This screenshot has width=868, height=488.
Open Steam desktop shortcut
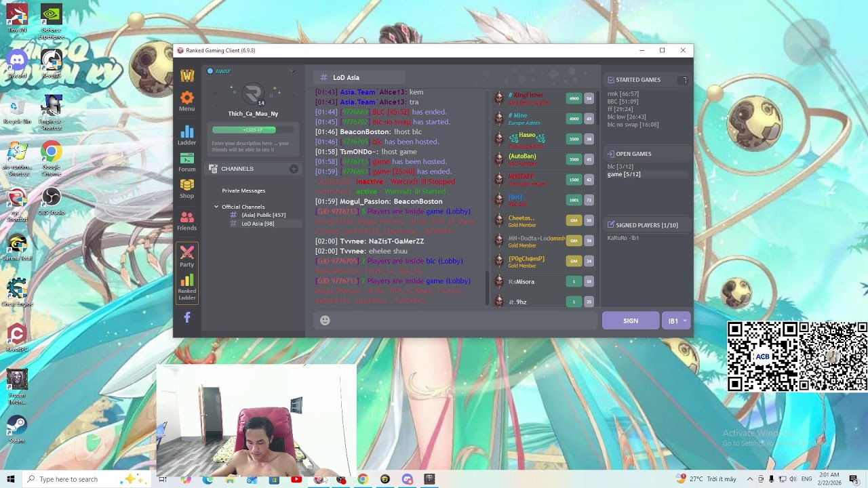point(17,430)
